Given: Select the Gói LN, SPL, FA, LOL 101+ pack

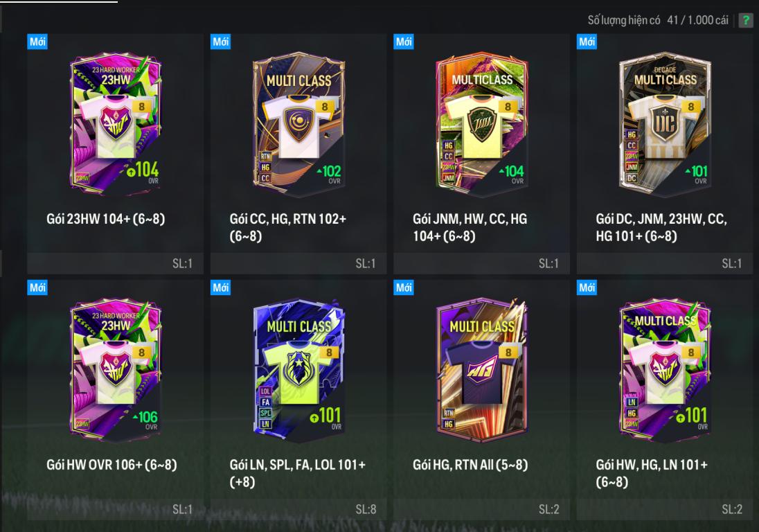Looking at the screenshot, I should point(298,400).
